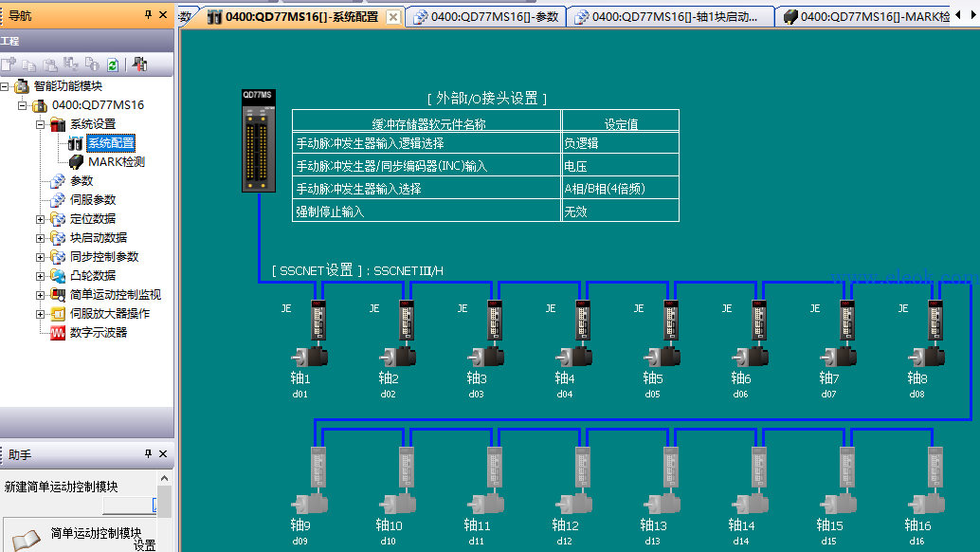This screenshot has height=552, width=980.
Task: Click the book icon for 简单运动控制模块设置
Action: coord(27,540)
